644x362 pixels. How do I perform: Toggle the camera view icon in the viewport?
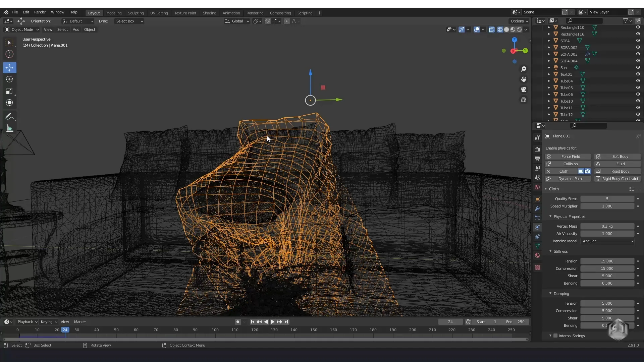524,89
